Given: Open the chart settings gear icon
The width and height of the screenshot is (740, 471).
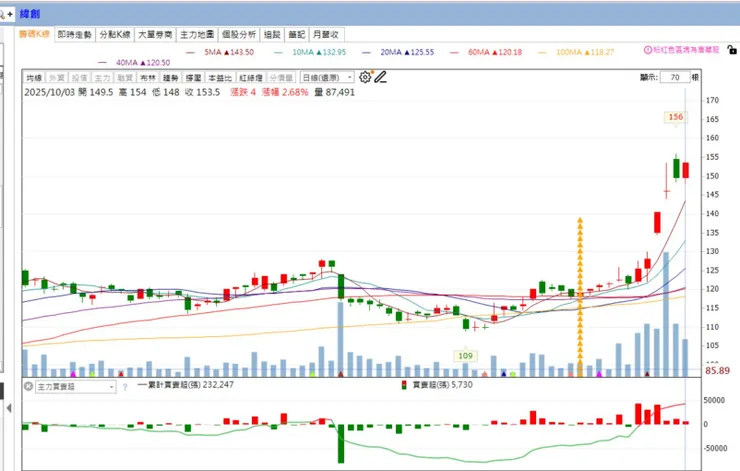Looking at the screenshot, I should [x=365, y=77].
